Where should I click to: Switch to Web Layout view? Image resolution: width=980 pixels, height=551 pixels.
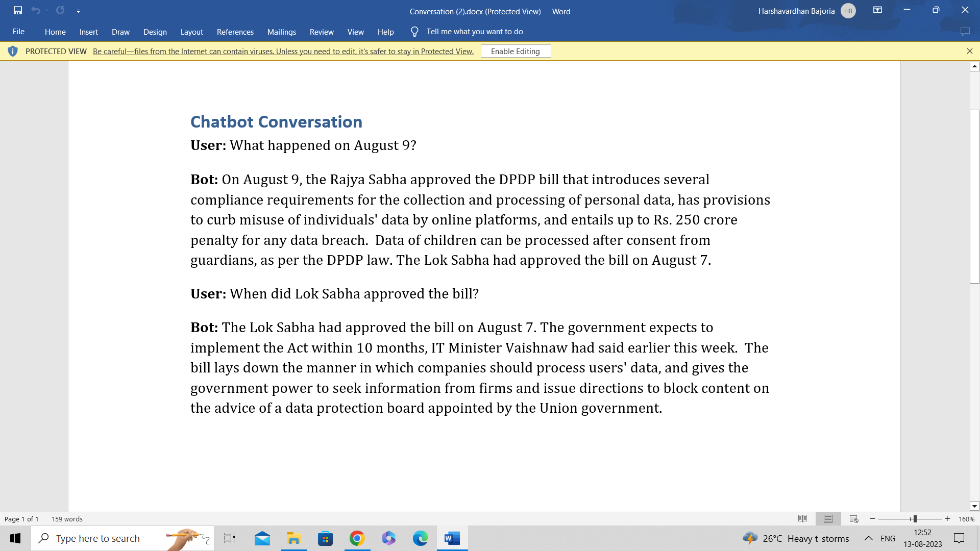[x=854, y=519]
